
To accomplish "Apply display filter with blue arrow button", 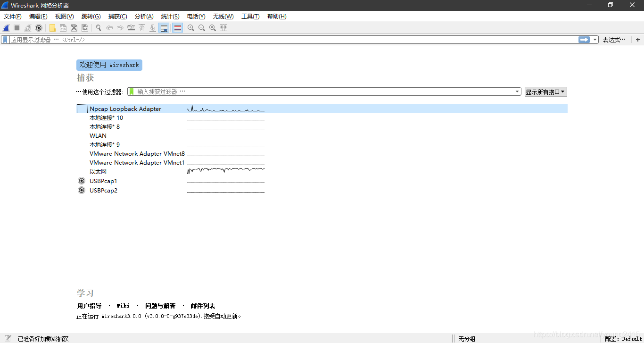I will pyautogui.click(x=584, y=40).
